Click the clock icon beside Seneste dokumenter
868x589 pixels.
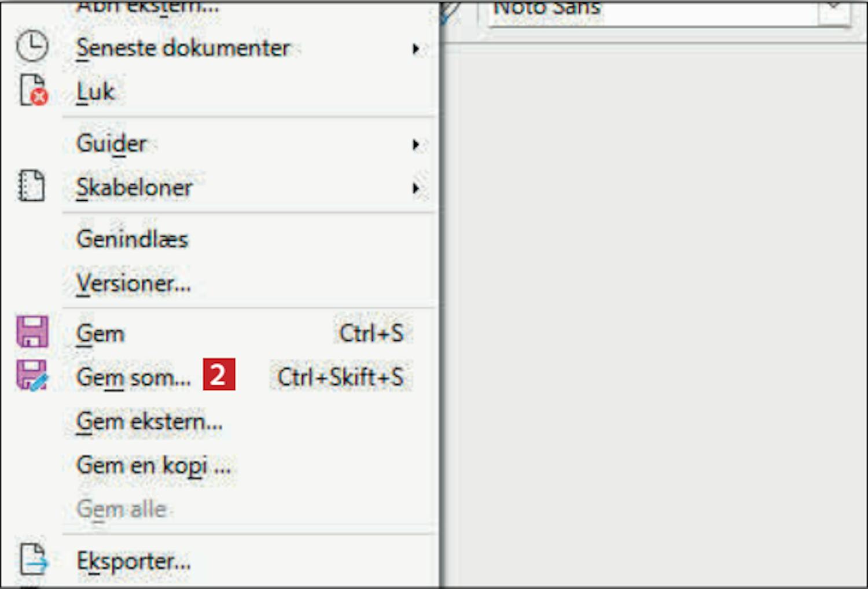tap(32, 46)
